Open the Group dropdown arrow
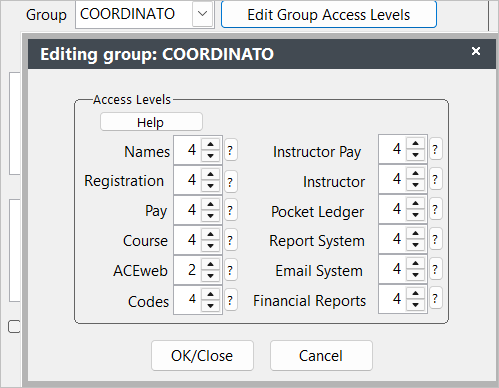499x388 pixels. coord(202,14)
